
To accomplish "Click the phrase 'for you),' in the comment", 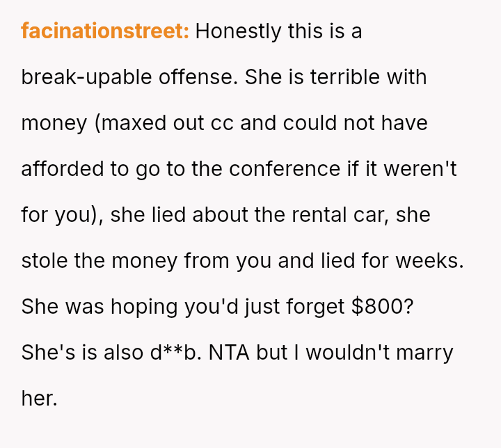I will point(63,215).
